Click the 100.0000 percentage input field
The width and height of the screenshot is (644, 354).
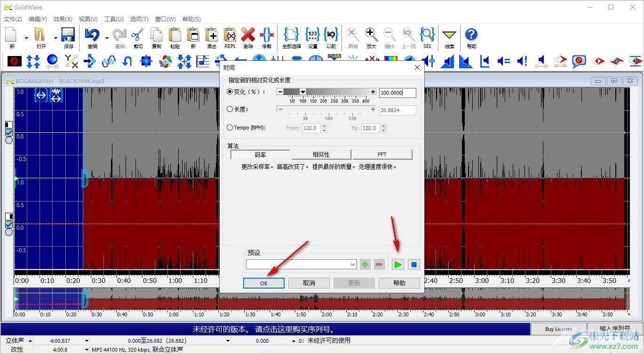tap(398, 93)
